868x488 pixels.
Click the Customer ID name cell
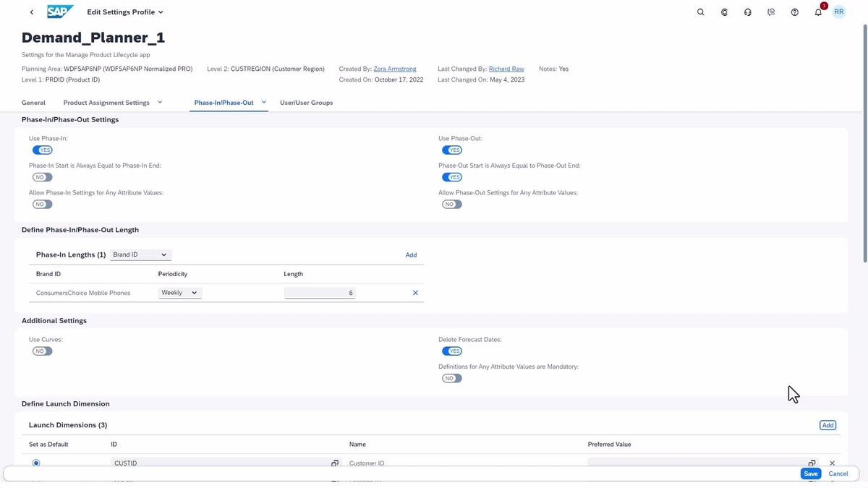pos(367,463)
